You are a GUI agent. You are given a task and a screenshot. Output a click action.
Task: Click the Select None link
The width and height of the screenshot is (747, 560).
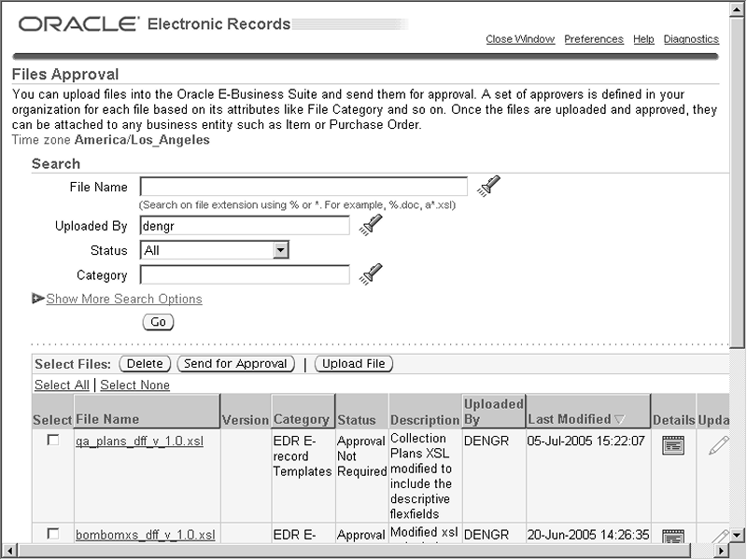click(x=134, y=385)
